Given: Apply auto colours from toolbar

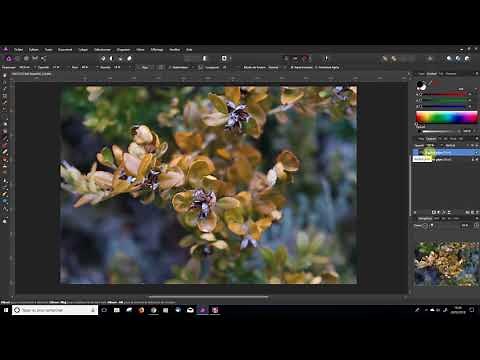Looking at the screenshot, I should 120,59.
